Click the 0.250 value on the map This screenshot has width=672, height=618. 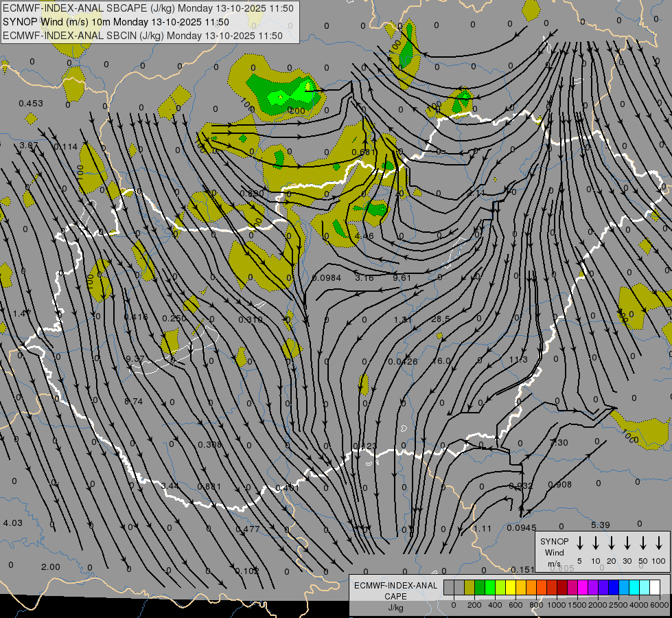(x=174, y=318)
